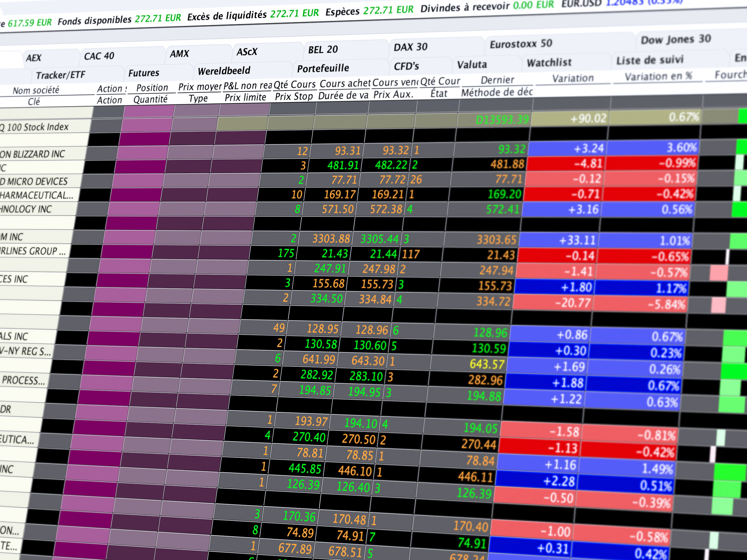Sort by Position column header
The image size is (747, 560).
[152, 87]
